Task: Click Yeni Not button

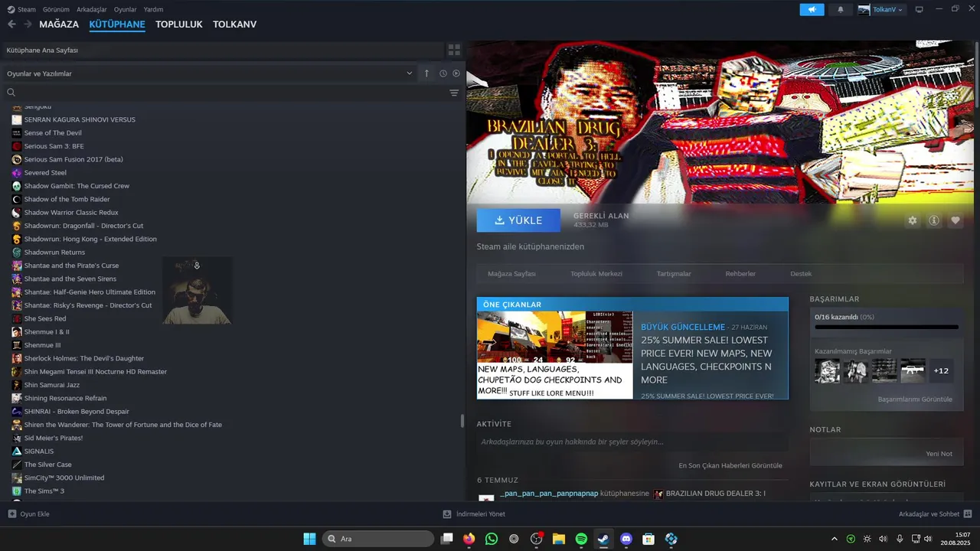Action: pyautogui.click(x=939, y=454)
